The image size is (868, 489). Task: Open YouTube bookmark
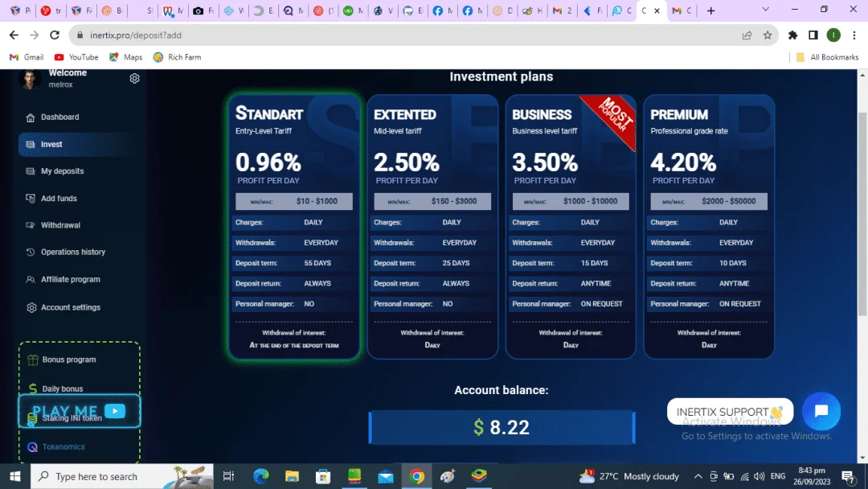[76, 57]
